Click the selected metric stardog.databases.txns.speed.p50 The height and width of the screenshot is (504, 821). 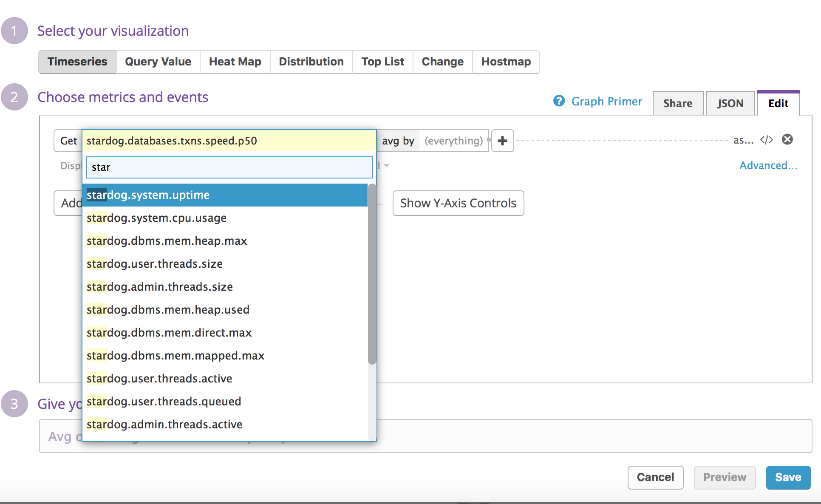229,141
